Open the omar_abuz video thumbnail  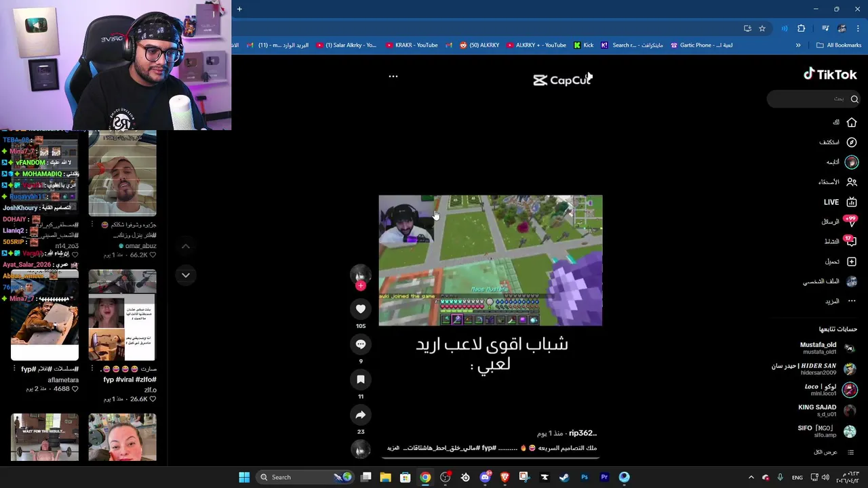click(122, 173)
